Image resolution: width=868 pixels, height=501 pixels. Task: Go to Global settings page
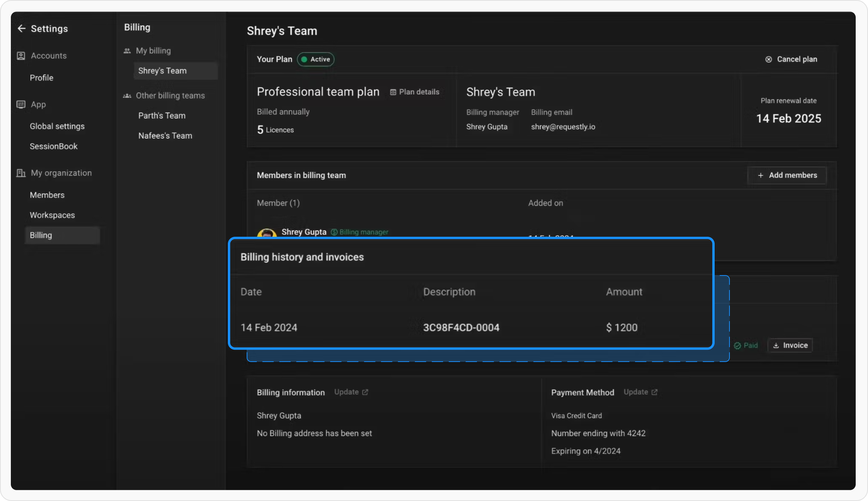57,126
